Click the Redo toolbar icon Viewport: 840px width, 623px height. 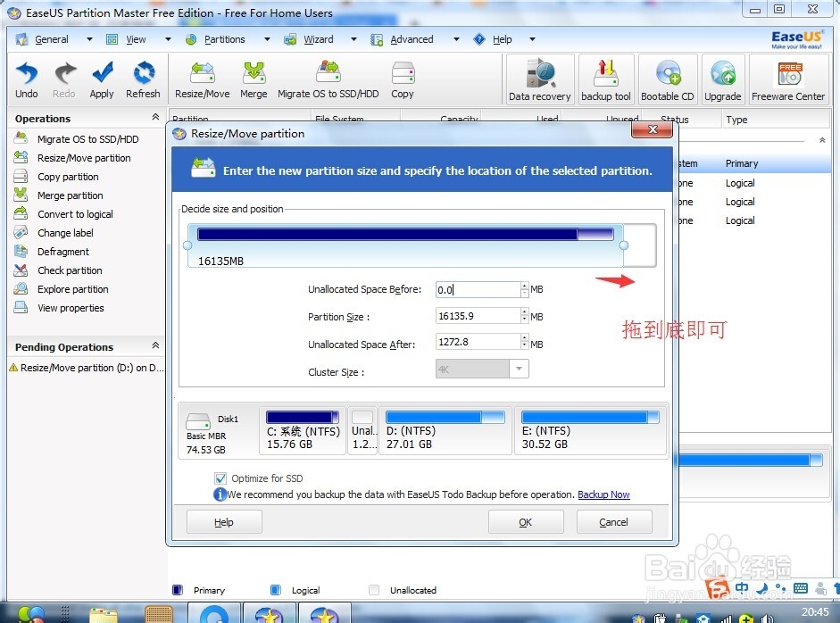tap(64, 79)
